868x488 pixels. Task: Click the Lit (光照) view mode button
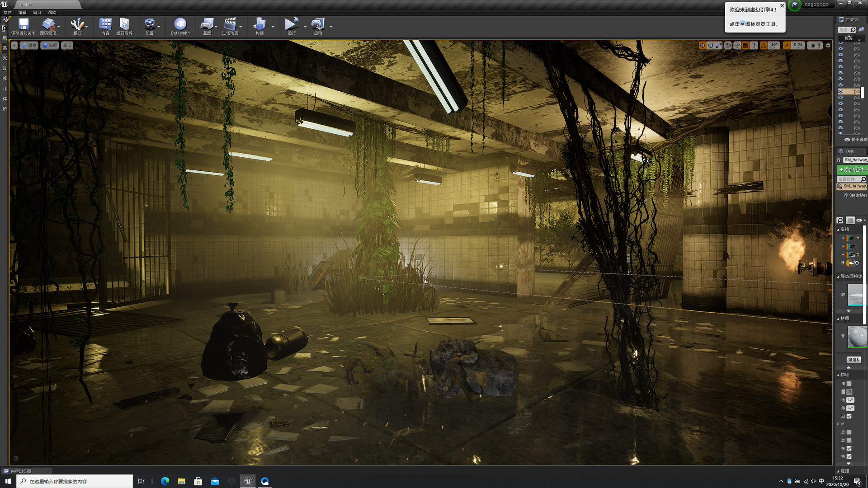click(x=50, y=45)
